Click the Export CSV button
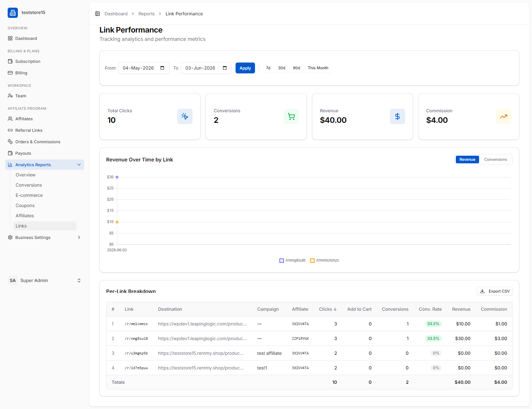Screen dimensions: 532x409 (x=495, y=291)
